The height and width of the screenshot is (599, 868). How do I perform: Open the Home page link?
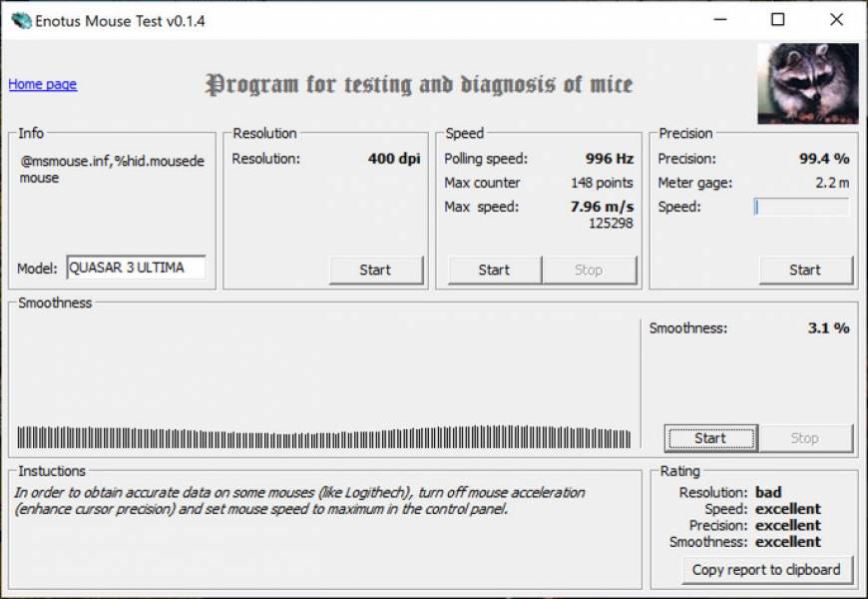[42, 85]
